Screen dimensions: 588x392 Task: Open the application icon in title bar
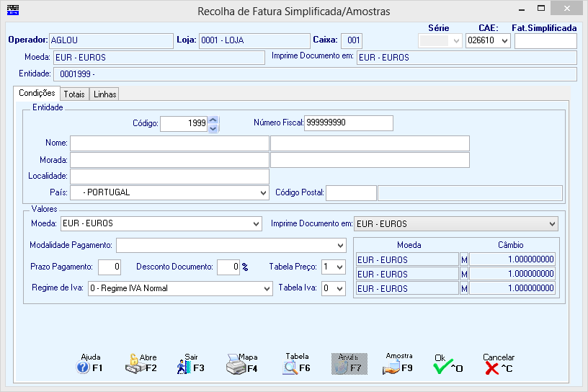[12, 11]
